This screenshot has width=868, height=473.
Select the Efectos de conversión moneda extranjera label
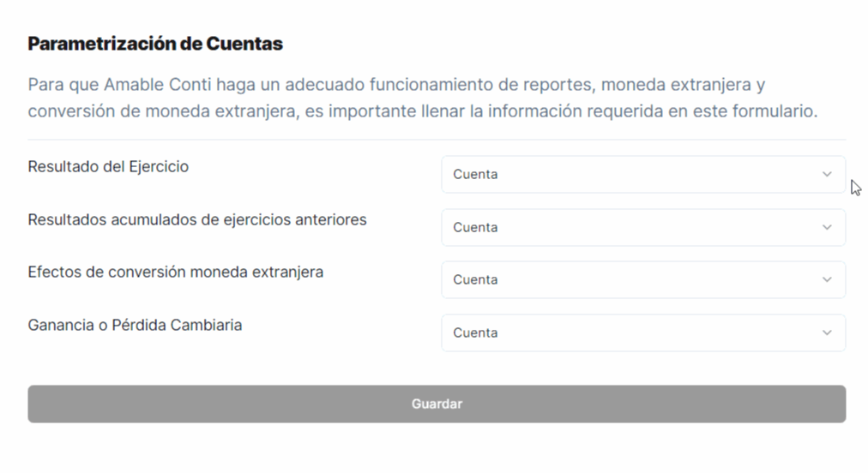[175, 272]
